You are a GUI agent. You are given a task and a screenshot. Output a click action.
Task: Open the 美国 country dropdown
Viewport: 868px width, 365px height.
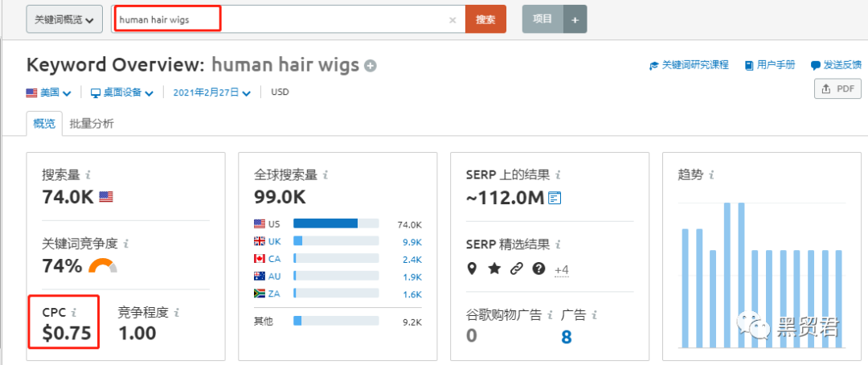point(49,92)
